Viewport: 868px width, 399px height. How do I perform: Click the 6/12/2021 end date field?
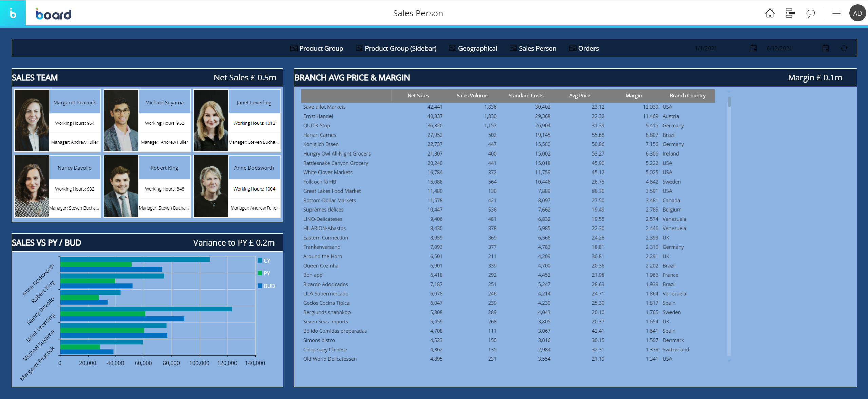[779, 48]
